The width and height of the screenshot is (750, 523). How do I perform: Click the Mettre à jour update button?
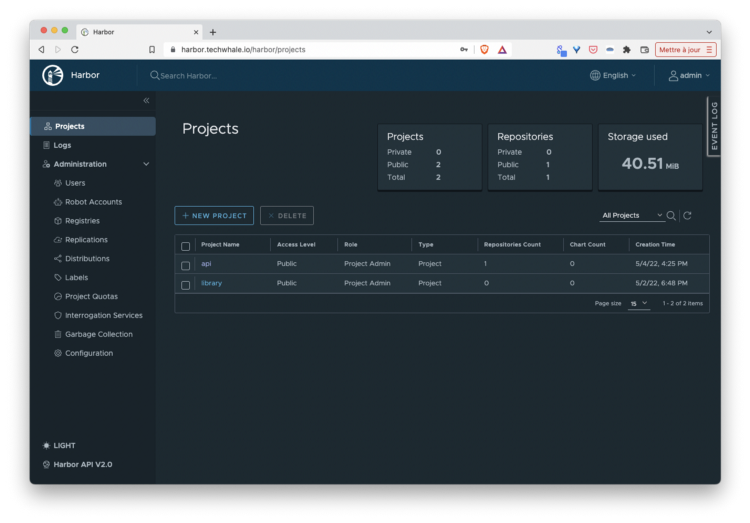tap(685, 50)
